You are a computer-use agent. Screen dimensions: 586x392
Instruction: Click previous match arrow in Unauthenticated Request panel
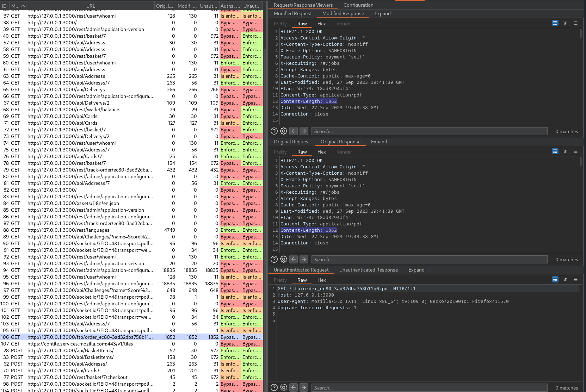click(x=294, y=387)
